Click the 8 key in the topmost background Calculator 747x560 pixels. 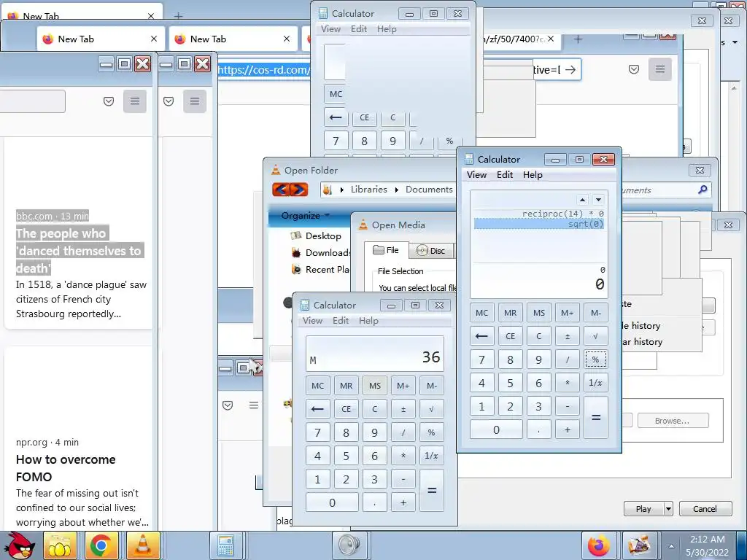pos(365,141)
